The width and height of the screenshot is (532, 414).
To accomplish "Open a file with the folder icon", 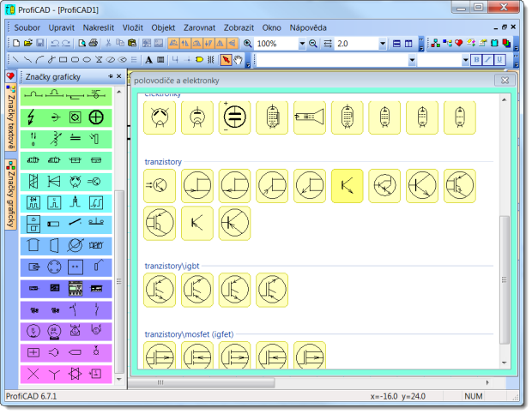I will (28, 44).
